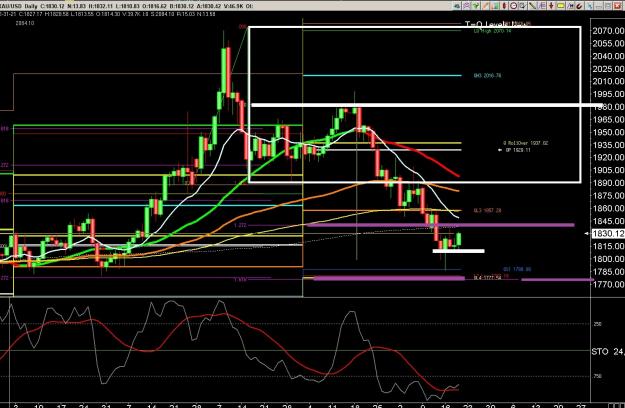The width and height of the screenshot is (625, 408).
Task: Click the DP 1929.11 level label
Action: pos(518,150)
